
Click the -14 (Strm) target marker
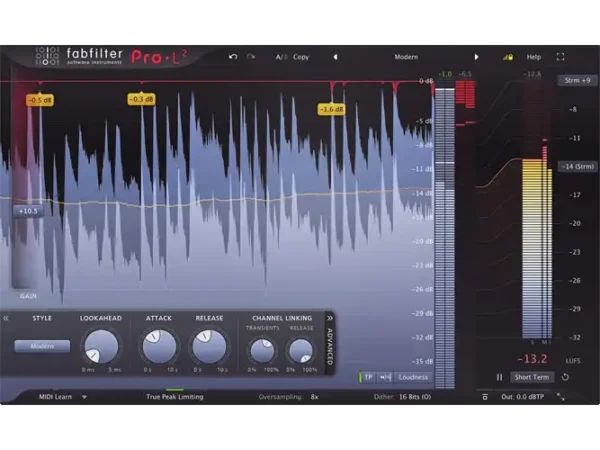click(x=577, y=166)
